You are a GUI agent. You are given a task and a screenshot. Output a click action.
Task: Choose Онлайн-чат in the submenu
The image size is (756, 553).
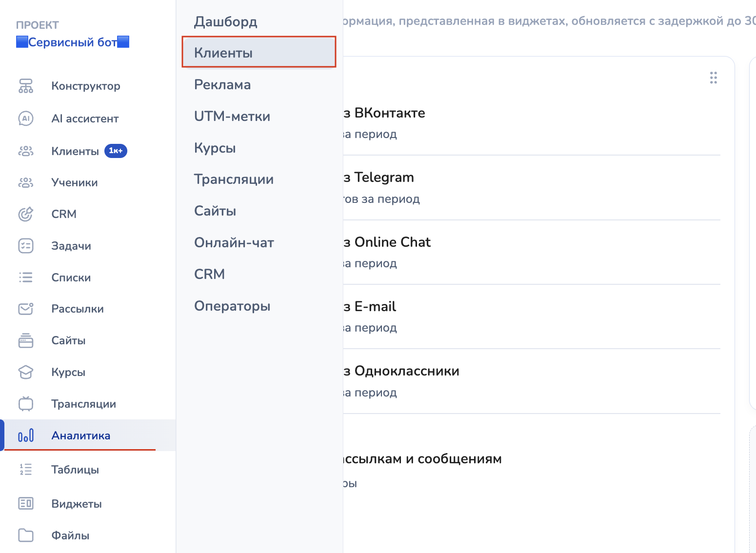(x=234, y=242)
